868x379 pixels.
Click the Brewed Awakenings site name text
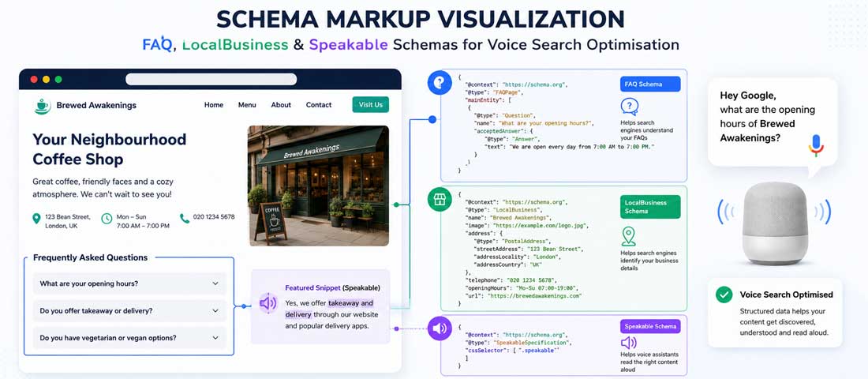click(96, 105)
